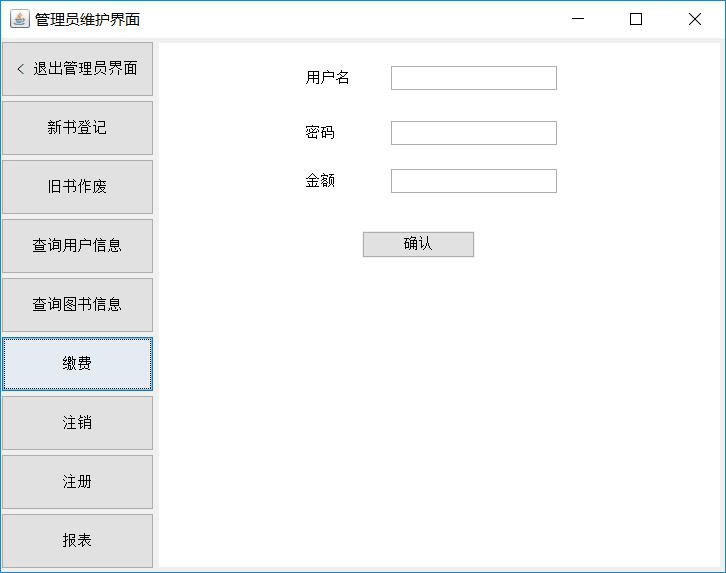Click the 金额 label
Screen dimensions: 726x573
[x=320, y=181]
